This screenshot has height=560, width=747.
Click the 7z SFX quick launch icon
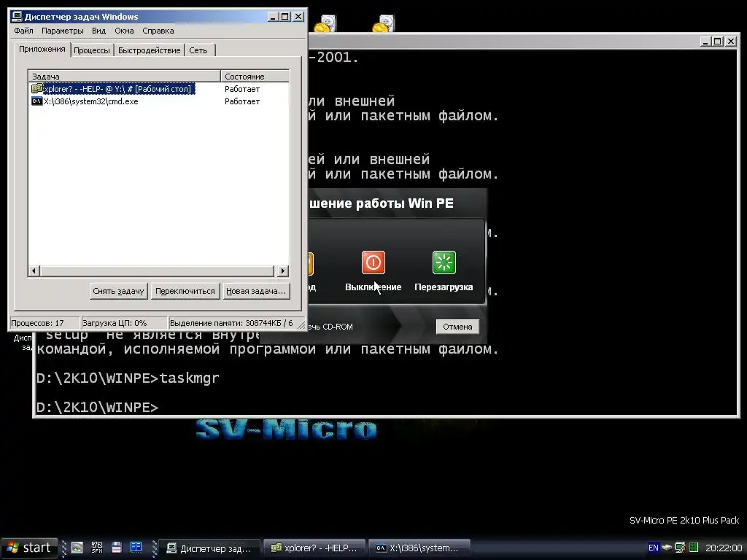tap(97, 548)
